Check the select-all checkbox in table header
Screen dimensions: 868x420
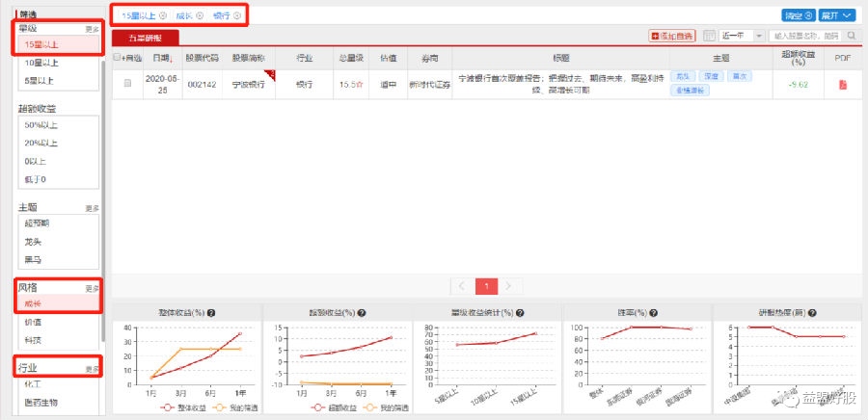click(x=118, y=58)
